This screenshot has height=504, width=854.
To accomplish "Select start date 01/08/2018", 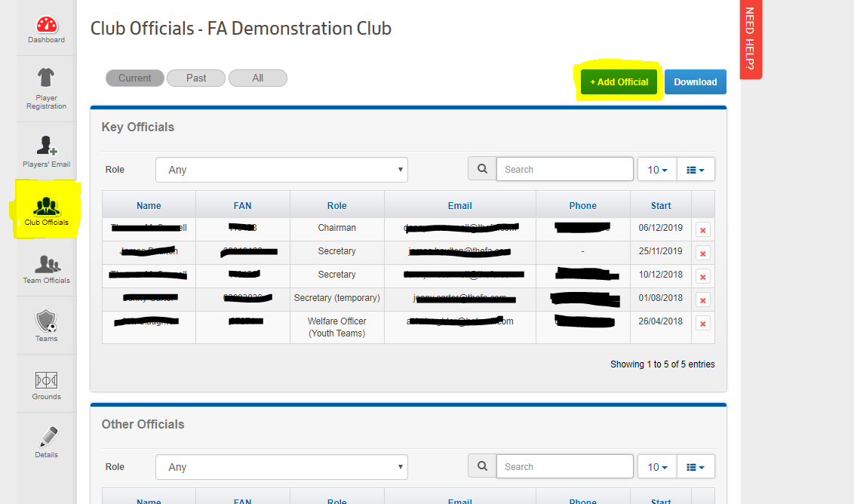I will coord(660,298).
